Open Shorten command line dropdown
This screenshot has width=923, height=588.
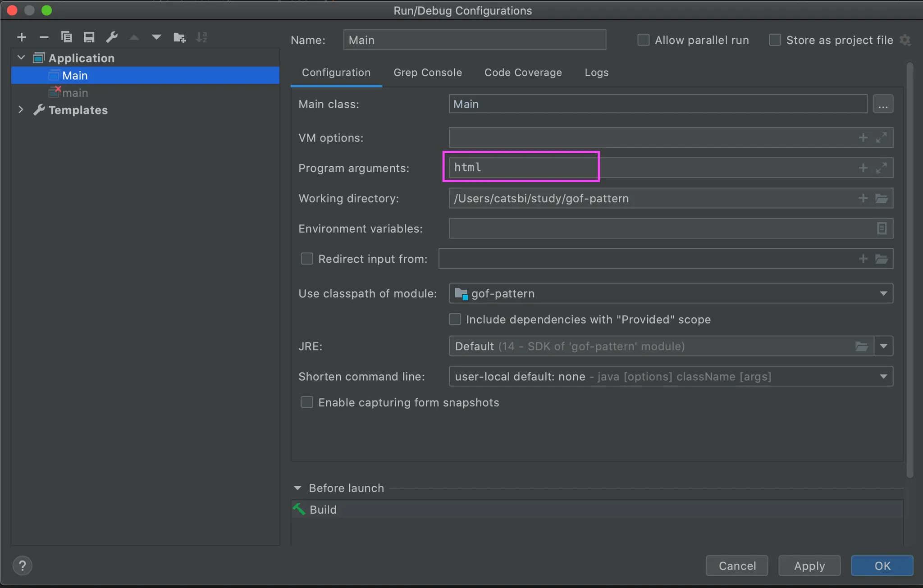click(883, 376)
